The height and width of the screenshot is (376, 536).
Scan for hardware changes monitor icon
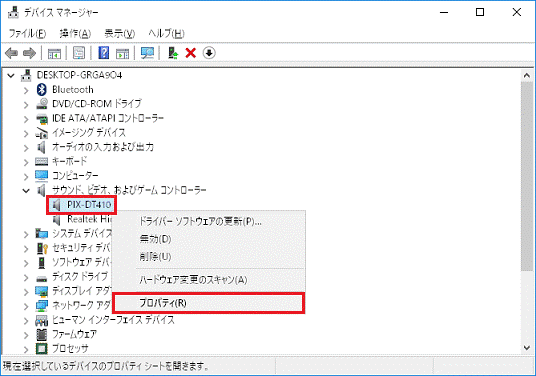tap(147, 53)
